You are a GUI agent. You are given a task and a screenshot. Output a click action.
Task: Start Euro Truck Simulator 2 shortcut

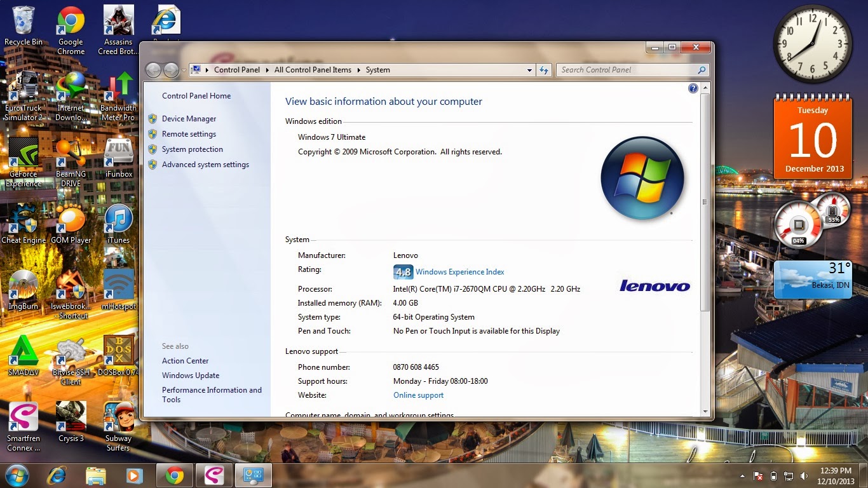[24, 96]
